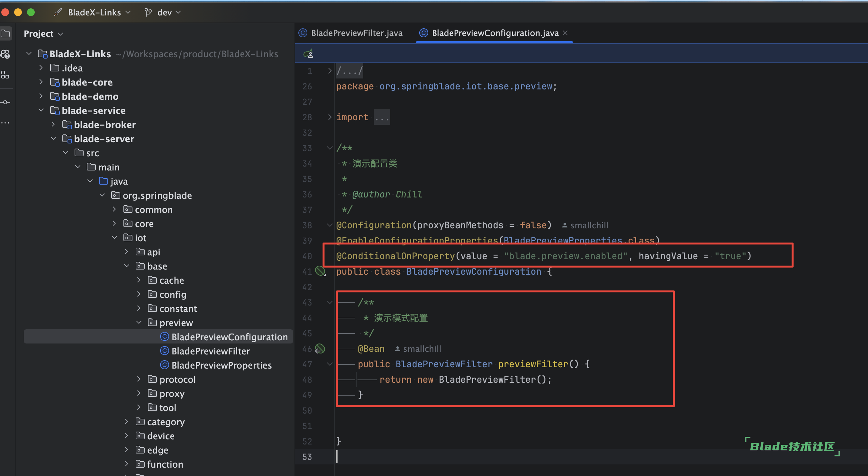Expand the category package
The height and width of the screenshot is (476, 868).
click(126, 422)
